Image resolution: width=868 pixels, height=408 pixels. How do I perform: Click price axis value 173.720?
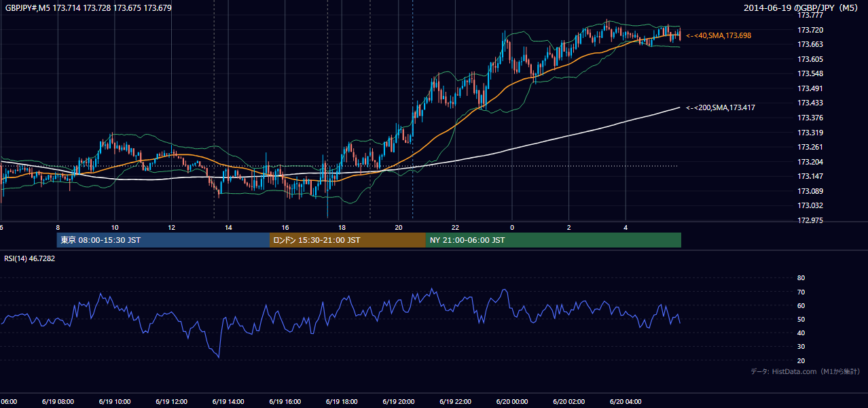pos(810,30)
